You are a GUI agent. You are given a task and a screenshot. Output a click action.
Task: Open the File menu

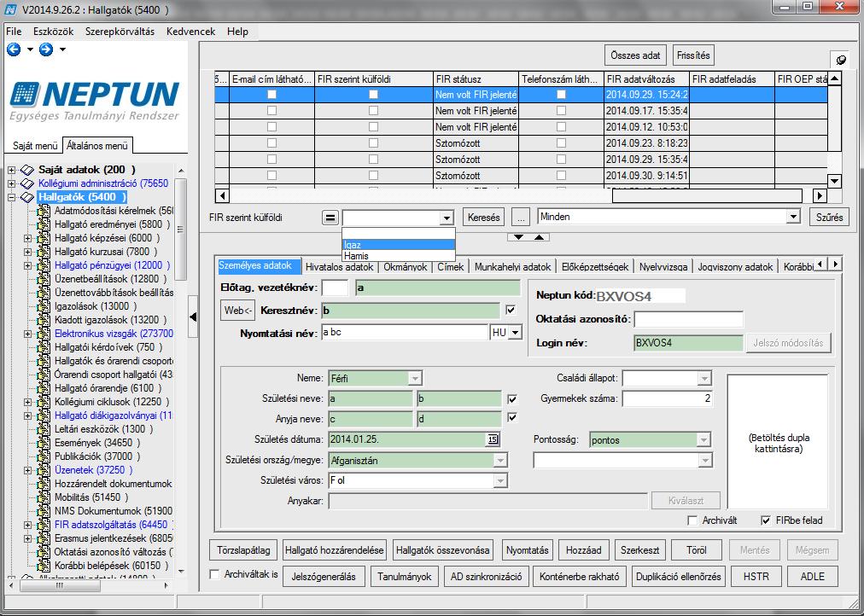click(14, 32)
